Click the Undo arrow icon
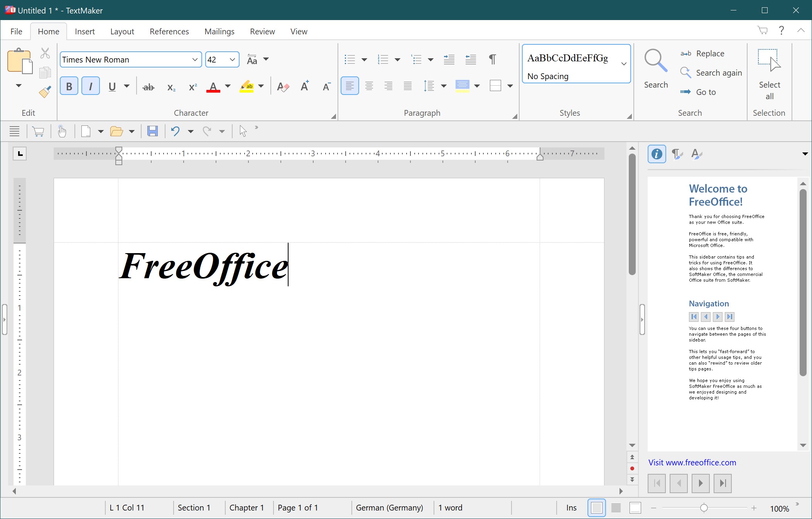 [175, 131]
